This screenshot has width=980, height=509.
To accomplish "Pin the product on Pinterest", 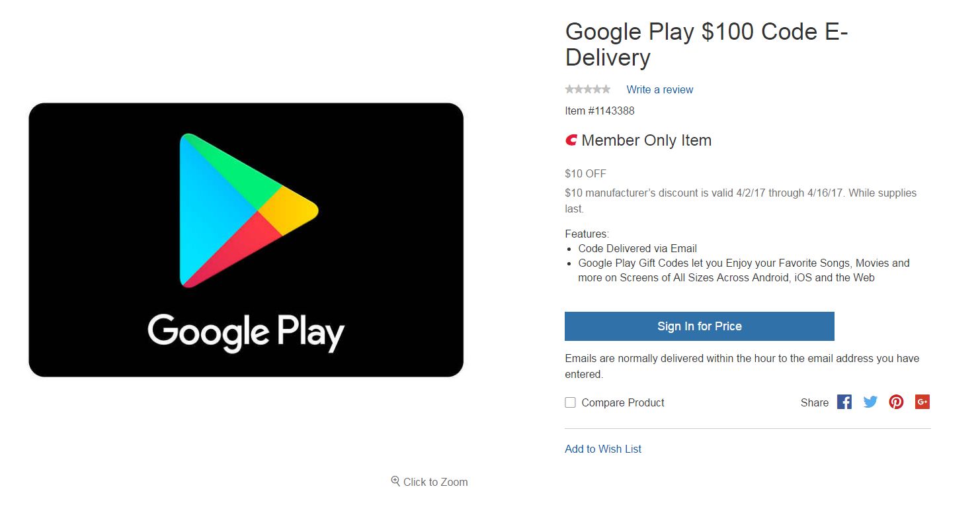I will (x=896, y=402).
